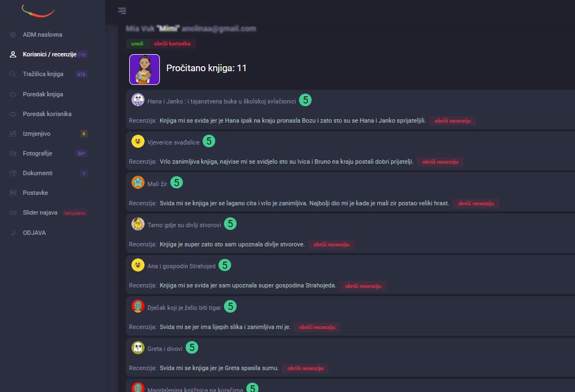Screen dimensions: 575x392
Task: Go to Poredak korisnika
Action: click(x=47, y=114)
